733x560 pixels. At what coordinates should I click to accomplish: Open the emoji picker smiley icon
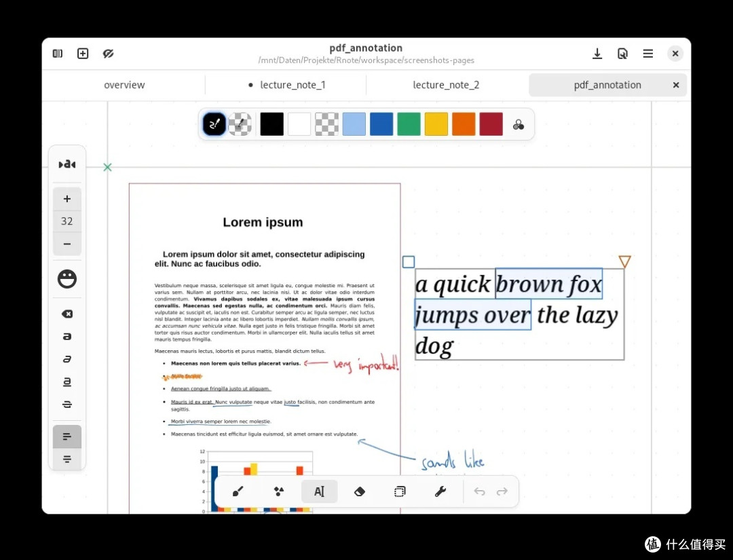point(67,278)
